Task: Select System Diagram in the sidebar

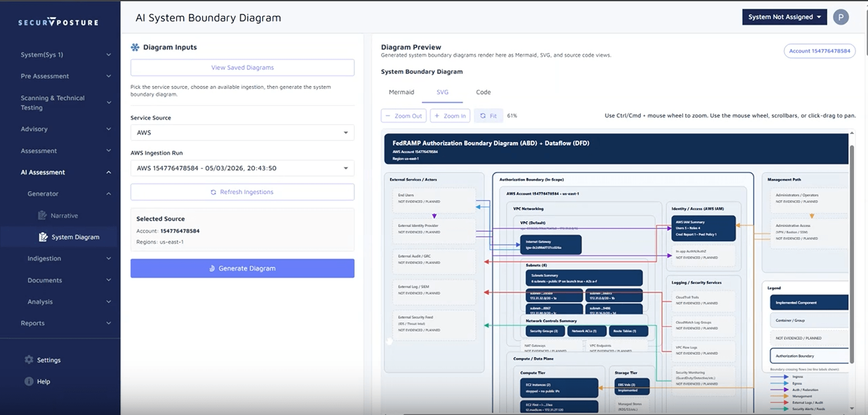Action: click(x=75, y=237)
